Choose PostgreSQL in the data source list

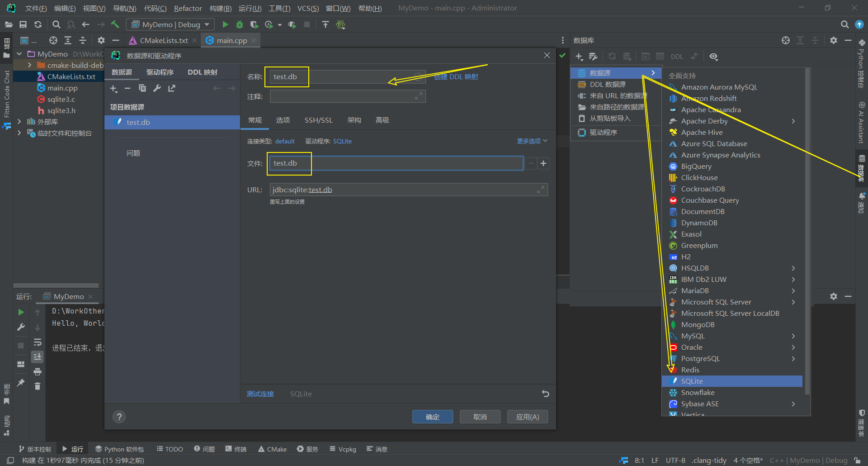(x=732, y=358)
